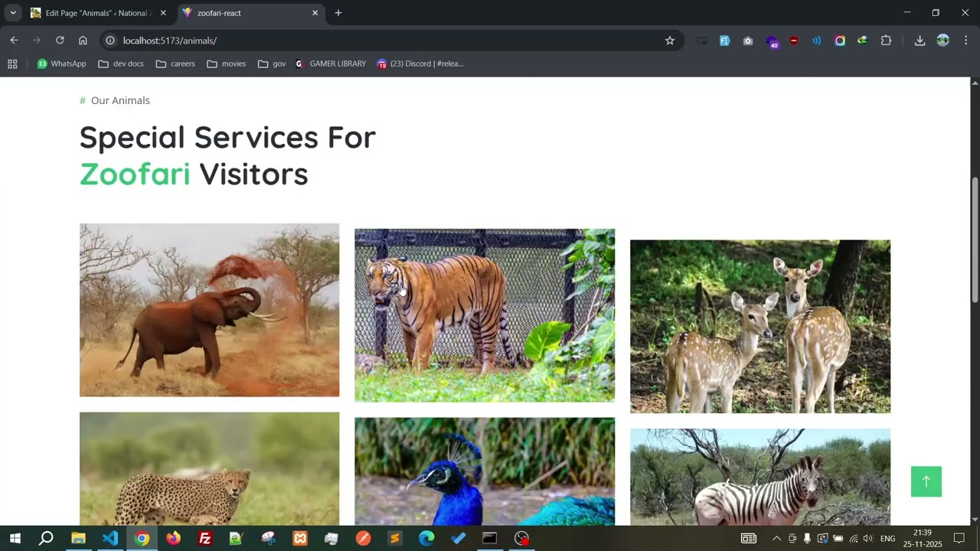Screen dimensions: 980x551
Task: Open Firefox from the taskbar
Action: (x=173, y=538)
